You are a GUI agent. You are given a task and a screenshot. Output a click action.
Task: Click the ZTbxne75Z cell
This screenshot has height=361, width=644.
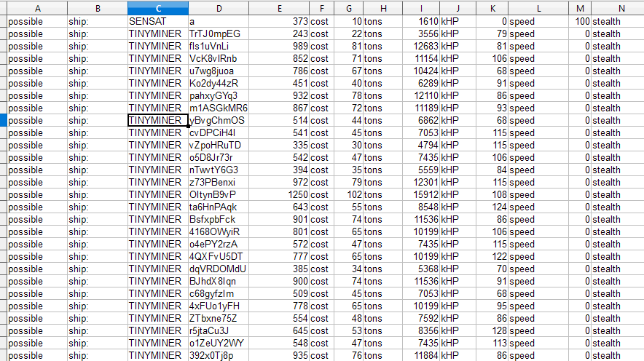[219, 318]
